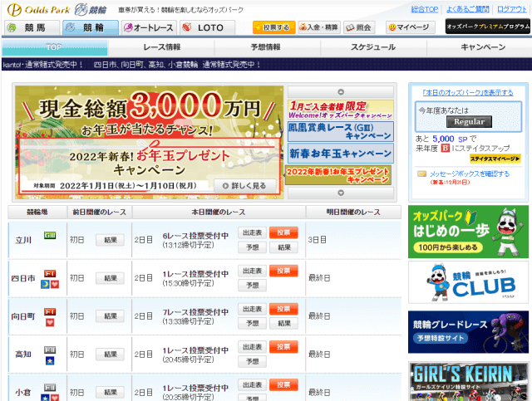The height and width of the screenshot is (401, 532).
Task: Click 向日町 previous day 結果 button
Action: (x=110, y=316)
